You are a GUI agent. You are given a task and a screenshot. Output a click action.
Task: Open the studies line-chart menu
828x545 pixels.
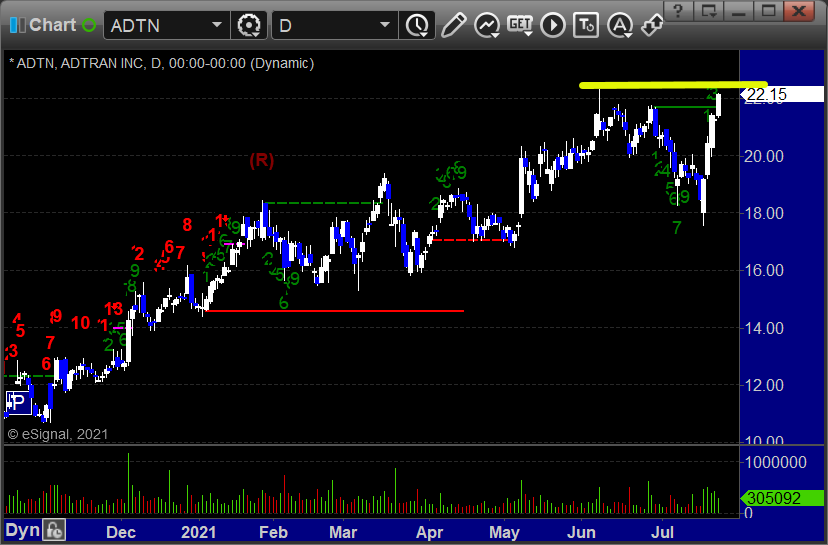pyautogui.click(x=486, y=25)
